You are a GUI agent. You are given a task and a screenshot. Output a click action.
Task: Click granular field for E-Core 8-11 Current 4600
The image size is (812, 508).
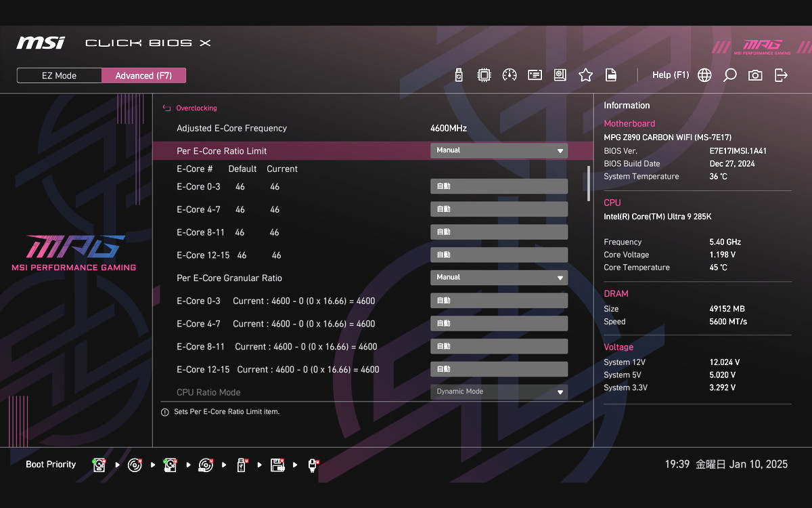[499, 346]
